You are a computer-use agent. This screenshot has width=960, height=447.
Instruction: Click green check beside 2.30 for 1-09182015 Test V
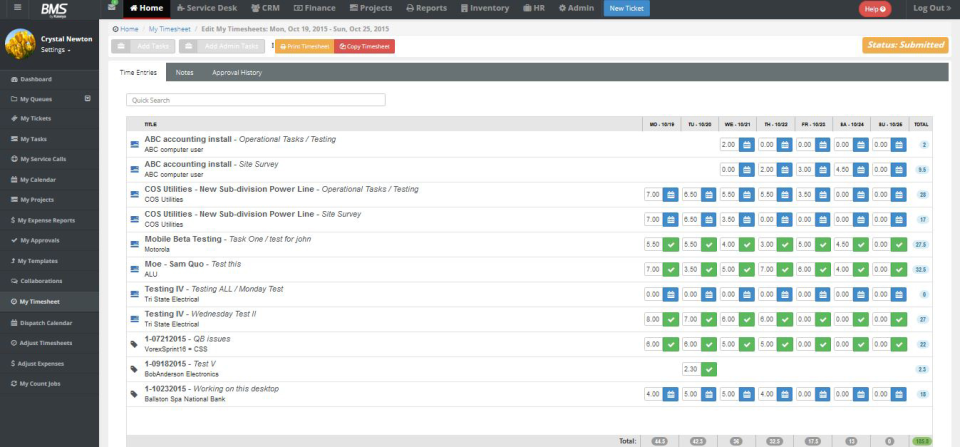point(708,369)
